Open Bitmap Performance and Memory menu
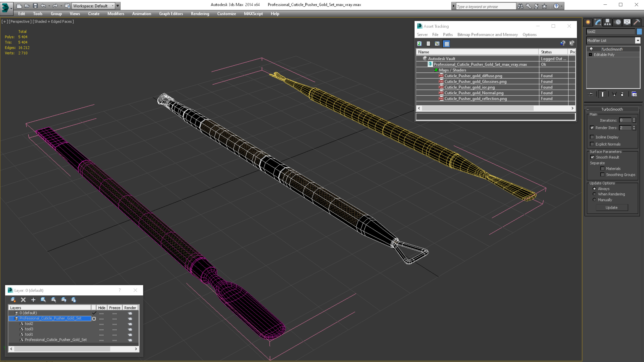 coord(487,34)
